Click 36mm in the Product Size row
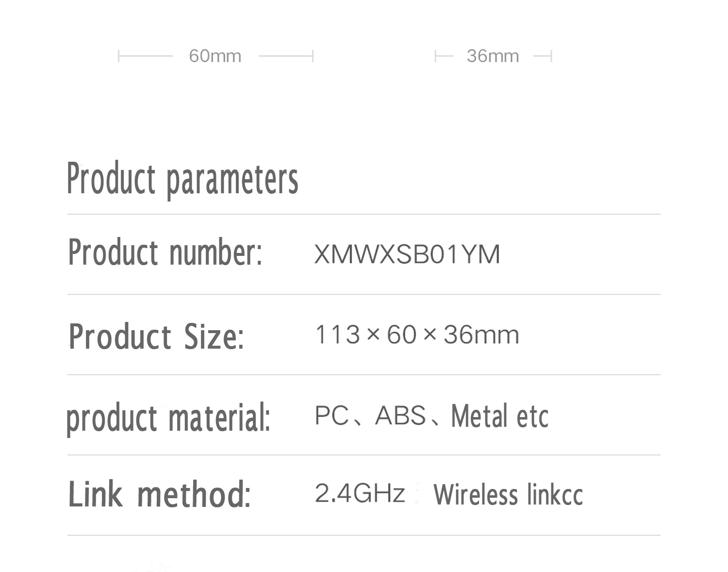 pyautogui.click(x=481, y=335)
